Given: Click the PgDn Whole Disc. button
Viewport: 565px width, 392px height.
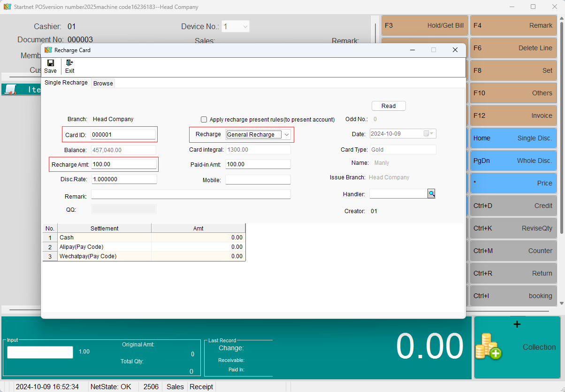Looking at the screenshot, I should click(x=513, y=161).
